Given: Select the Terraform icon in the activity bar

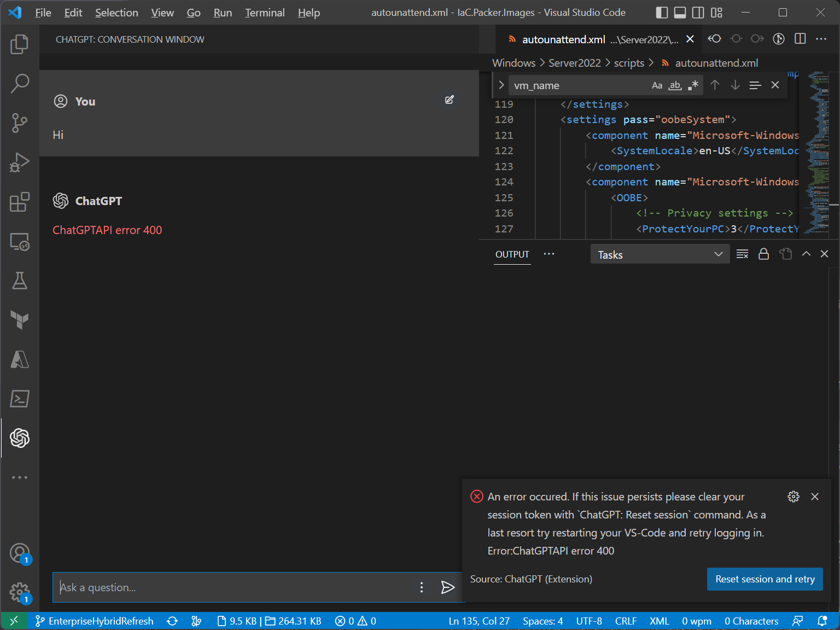Looking at the screenshot, I should [20, 320].
